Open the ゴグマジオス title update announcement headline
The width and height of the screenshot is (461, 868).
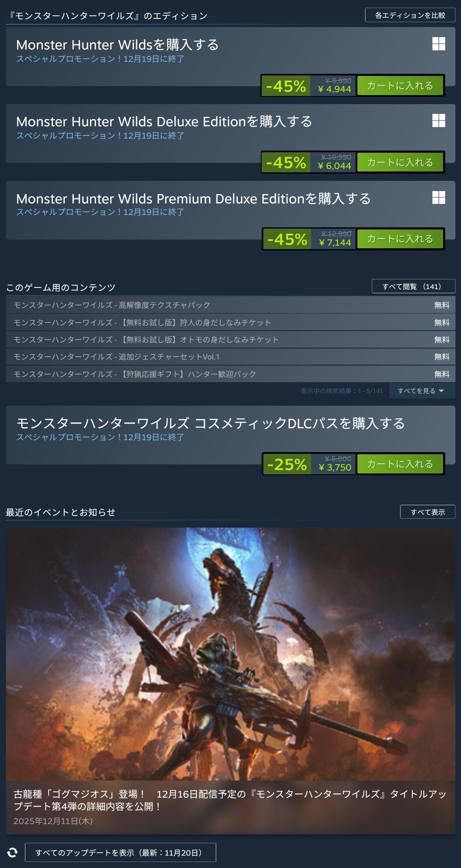(x=230, y=800)
